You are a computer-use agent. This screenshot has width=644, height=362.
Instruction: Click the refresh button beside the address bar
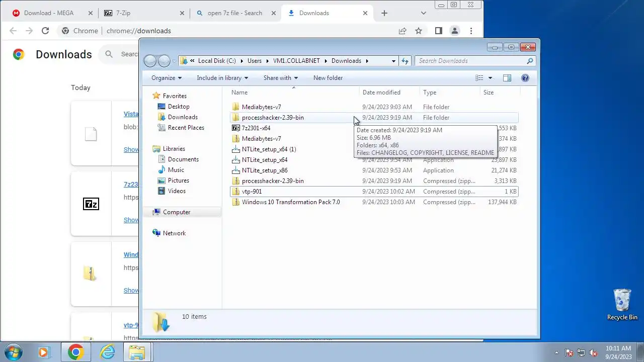(x=405, y=61)
